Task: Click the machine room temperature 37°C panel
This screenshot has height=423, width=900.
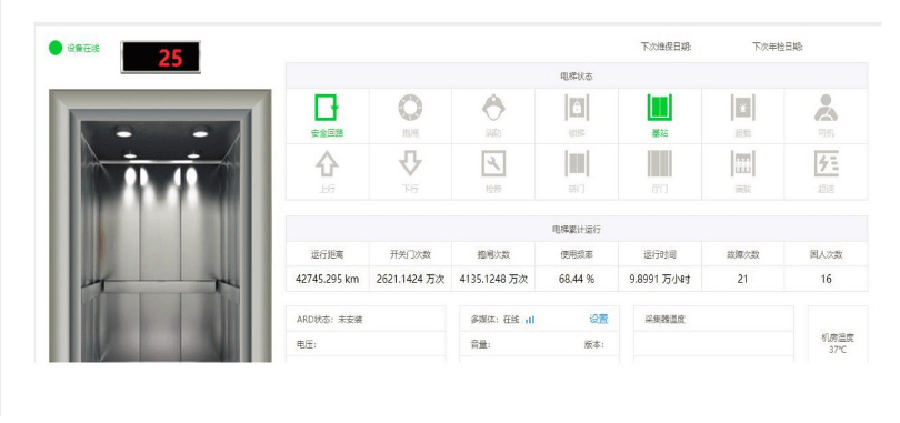Action: [x=837, y=343]
